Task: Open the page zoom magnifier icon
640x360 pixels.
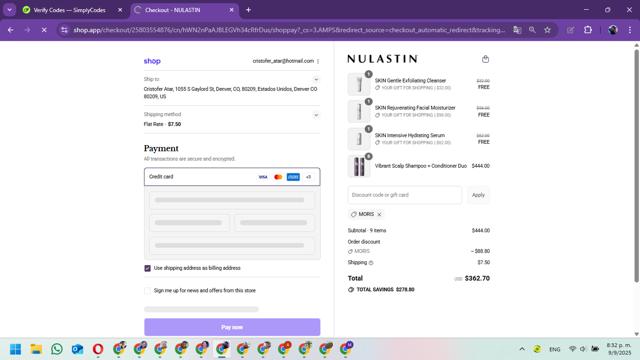Action: pyautogui.click(x=532, y=30)
